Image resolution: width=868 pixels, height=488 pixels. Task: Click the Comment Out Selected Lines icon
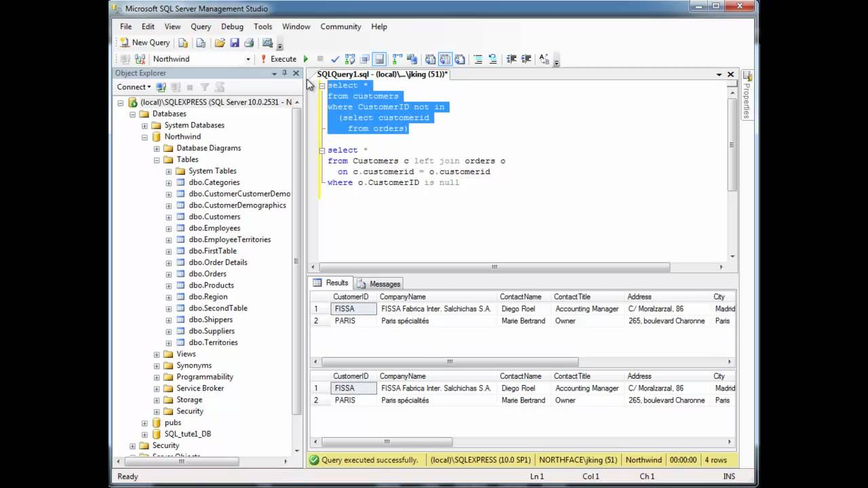[478, 59]
